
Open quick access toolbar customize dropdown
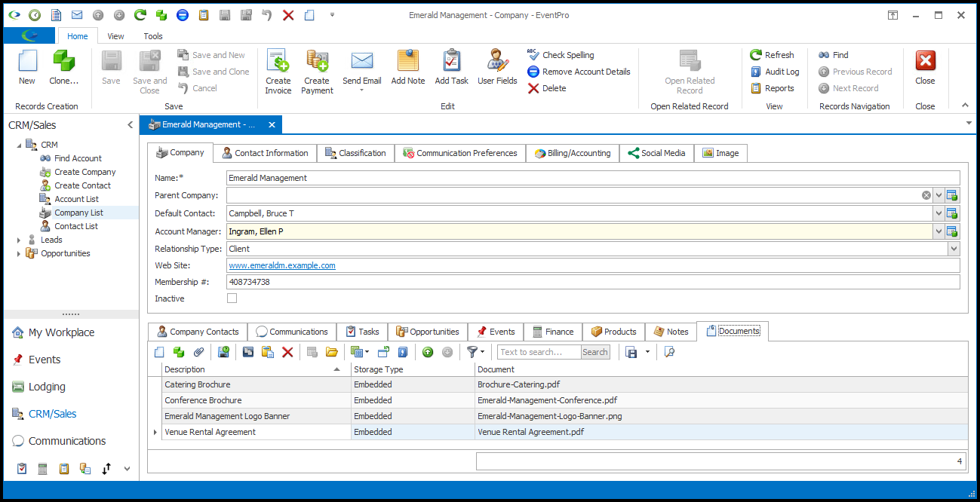point(332,14)
